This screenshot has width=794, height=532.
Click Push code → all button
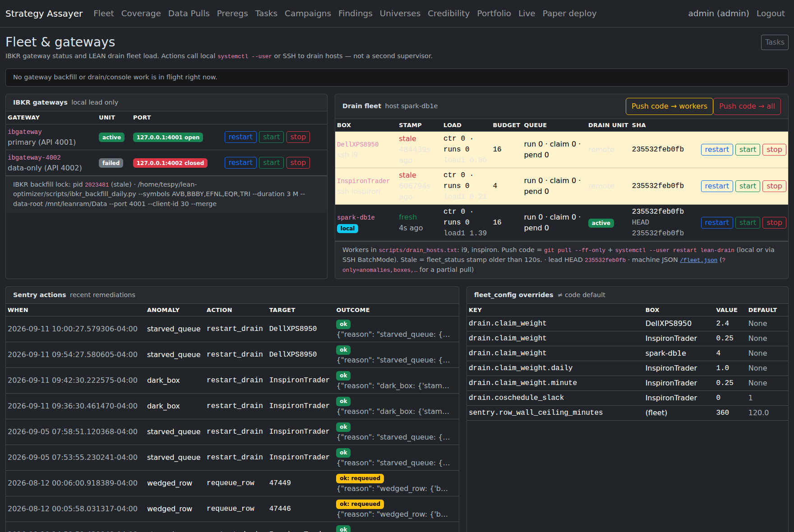pyautogui.click(x=747, y=106)
